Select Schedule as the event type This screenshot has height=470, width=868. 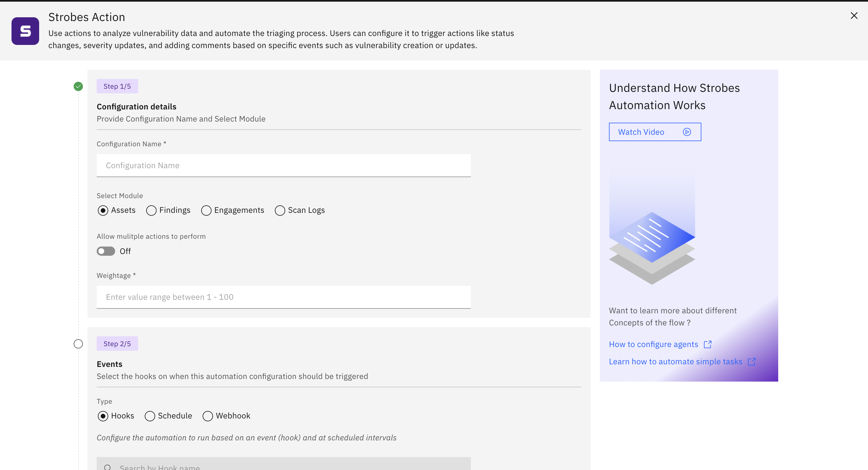pyautogui.click(x=150, y=416)
